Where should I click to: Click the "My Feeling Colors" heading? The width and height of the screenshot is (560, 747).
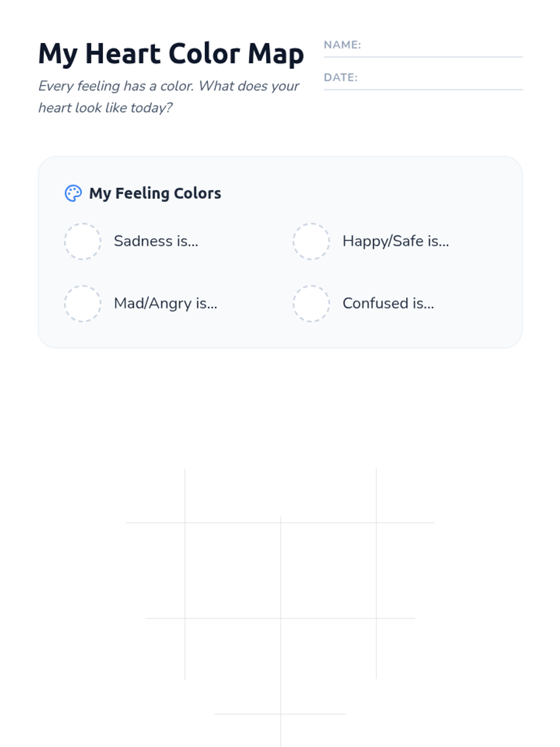[x=155, y=193]
